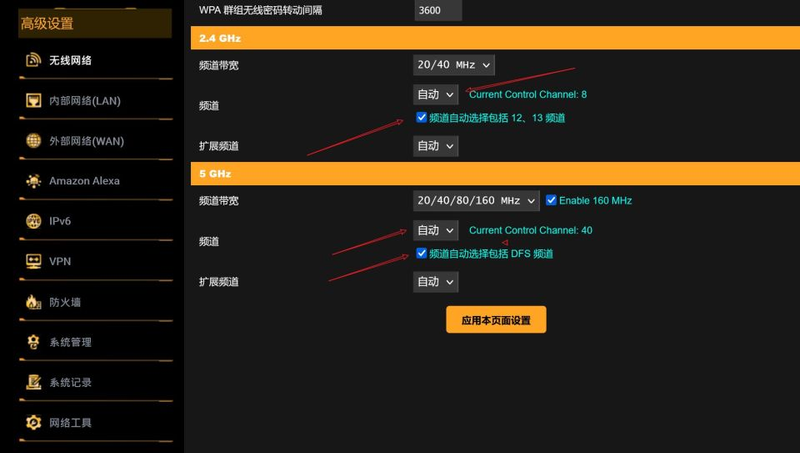The image size is (800, 453).
Task: Click the 2.4 GHz section header bar
Action: 495,38
